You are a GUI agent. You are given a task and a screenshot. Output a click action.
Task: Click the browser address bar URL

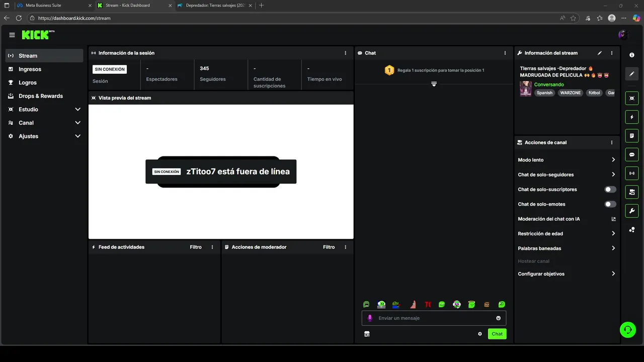pos(74,18)
